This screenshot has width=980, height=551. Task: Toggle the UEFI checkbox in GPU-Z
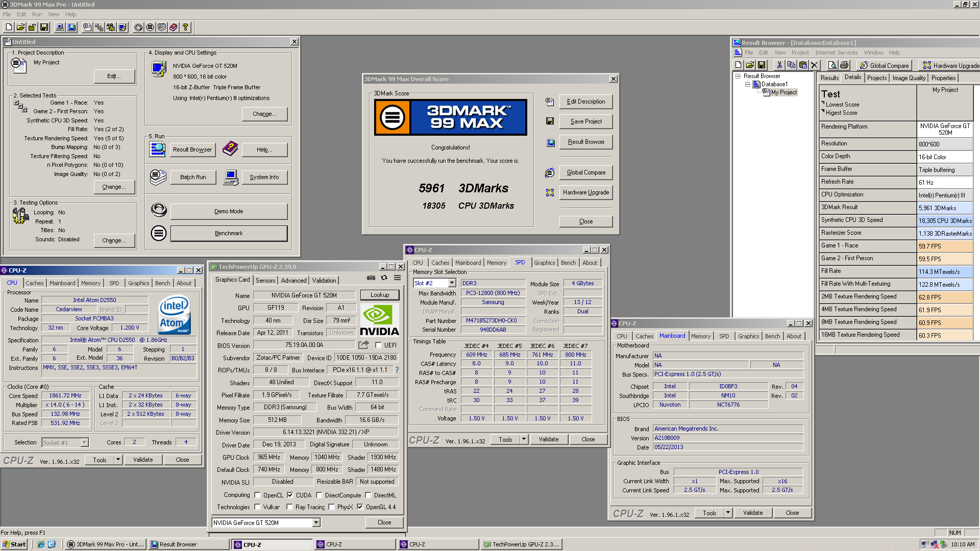379,345
